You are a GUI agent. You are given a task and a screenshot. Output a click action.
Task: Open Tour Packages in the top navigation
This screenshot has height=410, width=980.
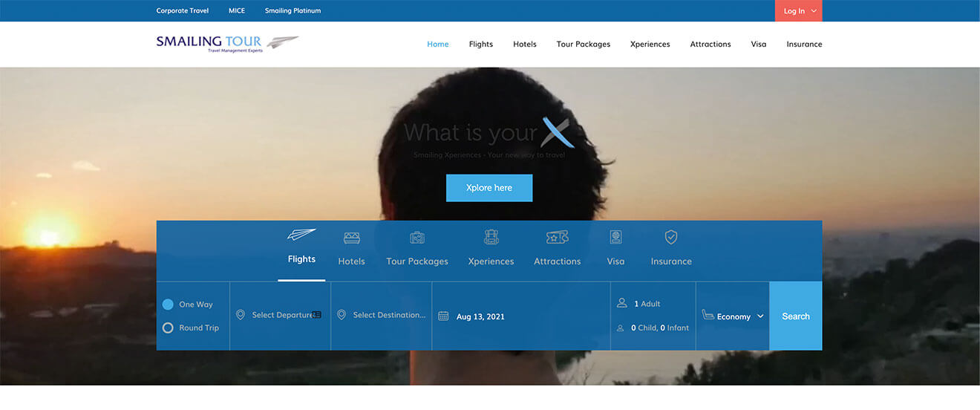click(x=583, y=45)
